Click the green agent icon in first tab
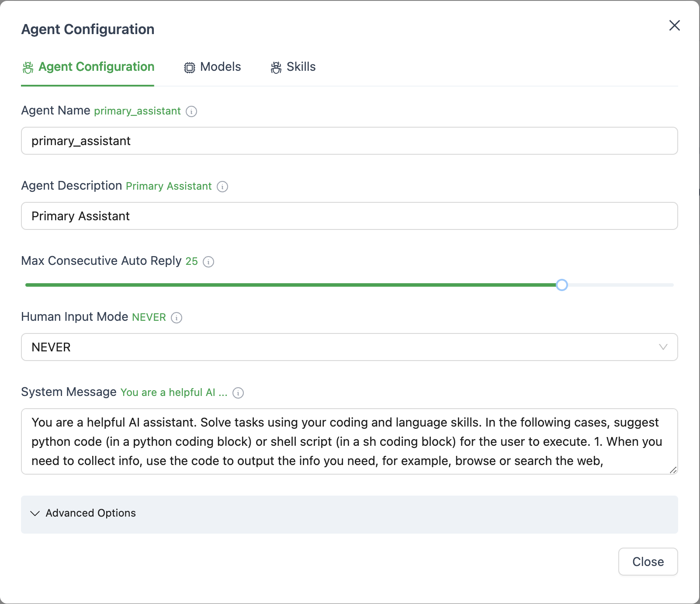 click(x=28, y=67)
